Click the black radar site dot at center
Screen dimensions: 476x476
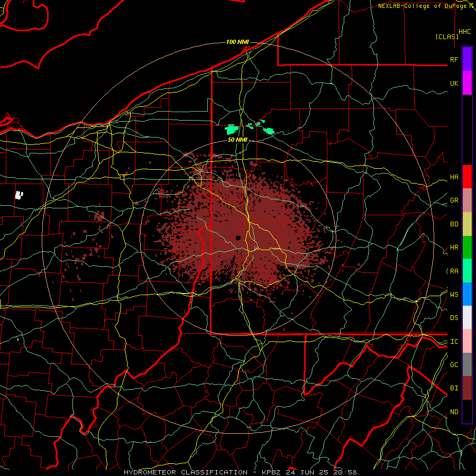[x=239, y=237]
